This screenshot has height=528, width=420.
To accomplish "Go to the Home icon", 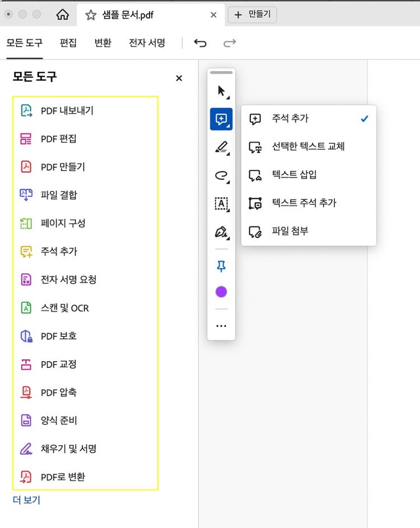I will coord(63,15).
